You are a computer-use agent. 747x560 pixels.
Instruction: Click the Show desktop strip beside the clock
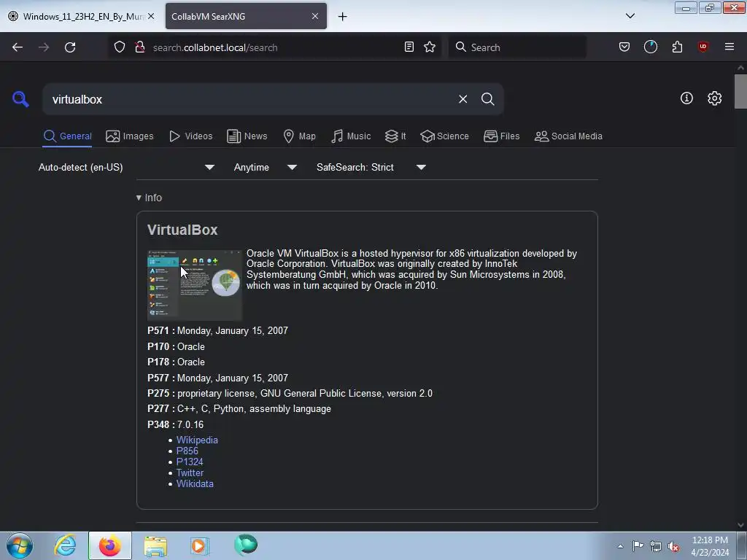click(742, 545)
